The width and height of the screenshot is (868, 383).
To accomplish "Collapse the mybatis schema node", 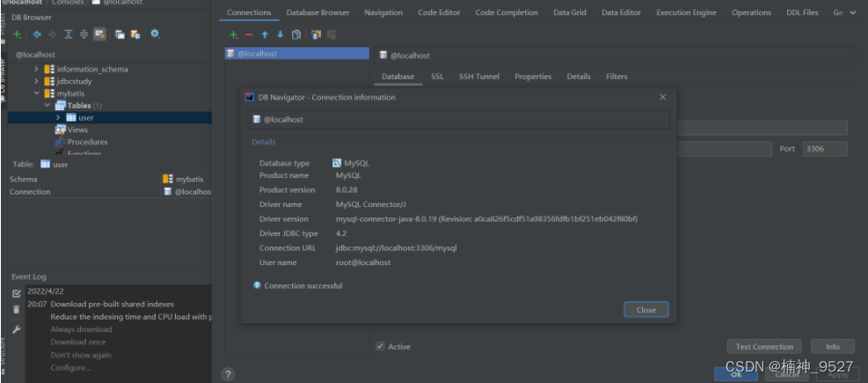I will coord(37,93).
